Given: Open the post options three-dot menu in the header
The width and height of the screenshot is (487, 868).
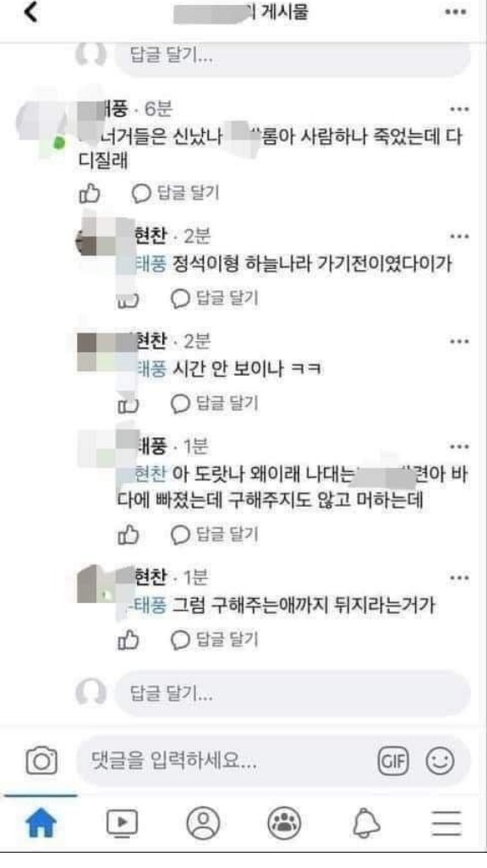Looking at the screenshot, I should [x=456, y=12].
